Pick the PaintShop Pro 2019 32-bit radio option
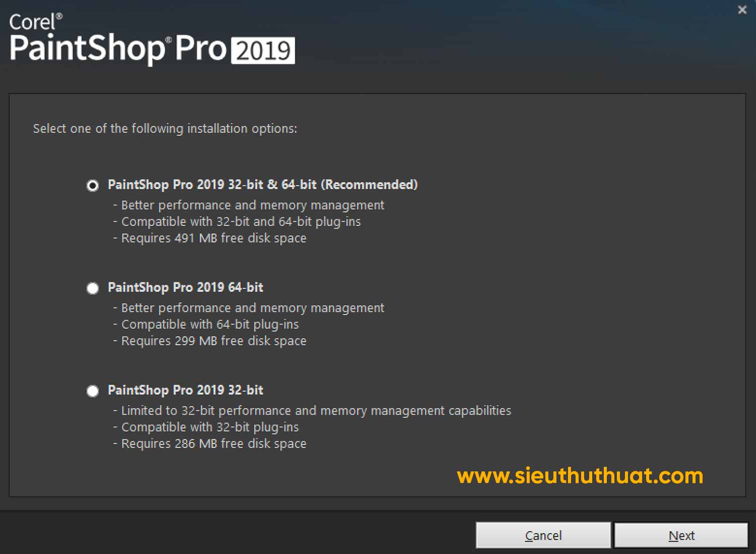The image size is (756, 554). point(93,391)
